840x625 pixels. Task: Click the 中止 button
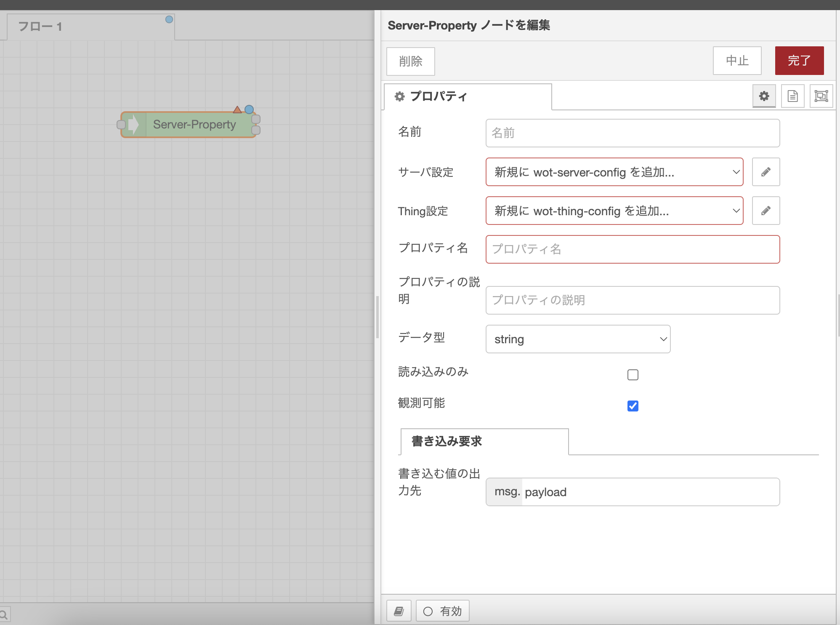click(x=737, y=61)
